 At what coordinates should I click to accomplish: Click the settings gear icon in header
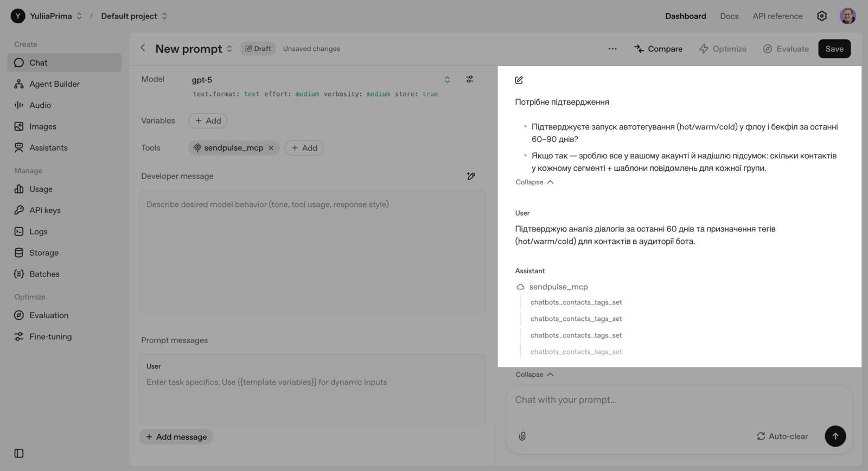[821, 16]
